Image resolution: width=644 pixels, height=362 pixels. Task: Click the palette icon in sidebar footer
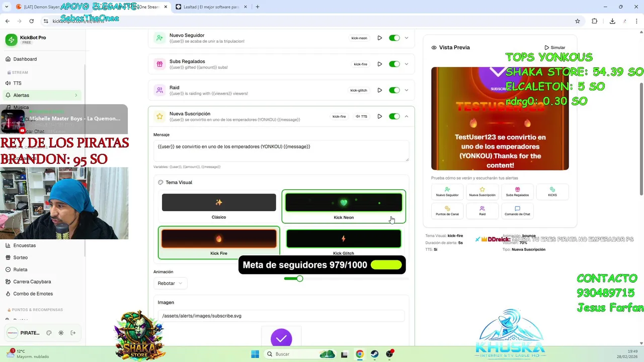coord(49,333)
